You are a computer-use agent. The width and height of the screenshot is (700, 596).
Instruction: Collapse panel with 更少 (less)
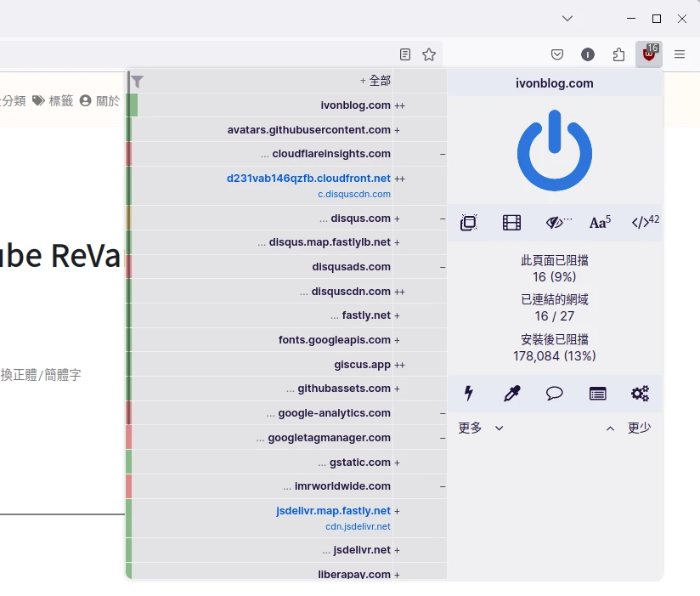point(629,428)
